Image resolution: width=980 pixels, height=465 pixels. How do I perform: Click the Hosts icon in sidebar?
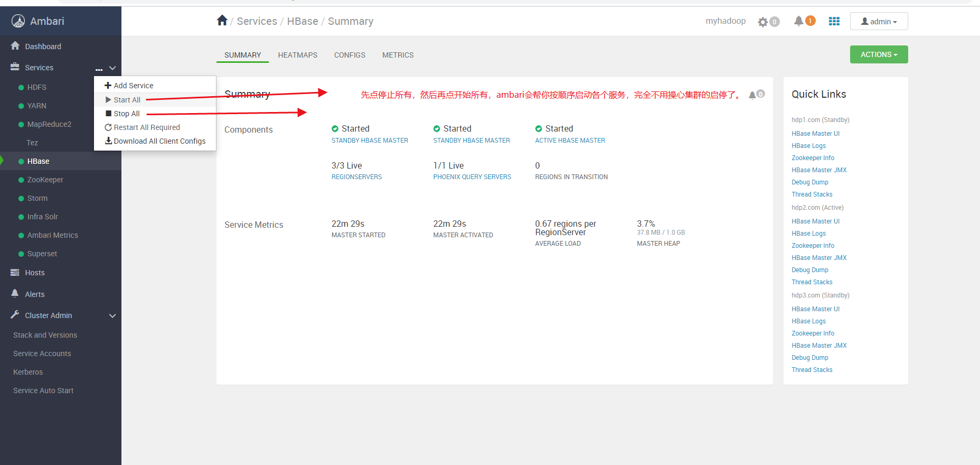(15, 273)
